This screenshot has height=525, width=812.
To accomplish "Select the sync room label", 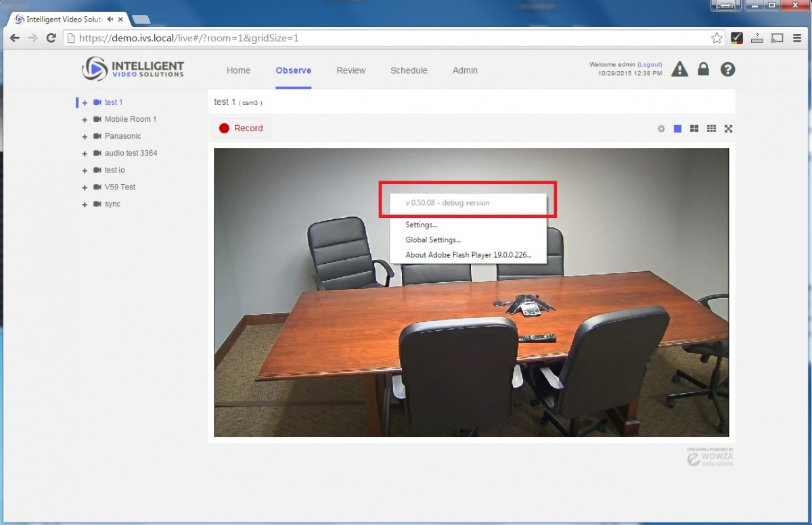I will click(x=112, y=204).
